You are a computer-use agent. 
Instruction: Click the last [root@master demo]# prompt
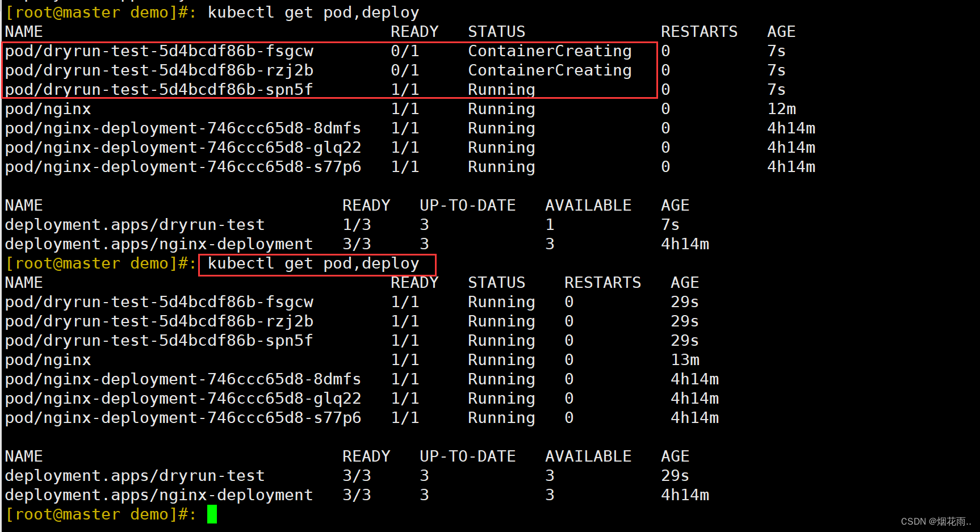(x=100, y=514)
